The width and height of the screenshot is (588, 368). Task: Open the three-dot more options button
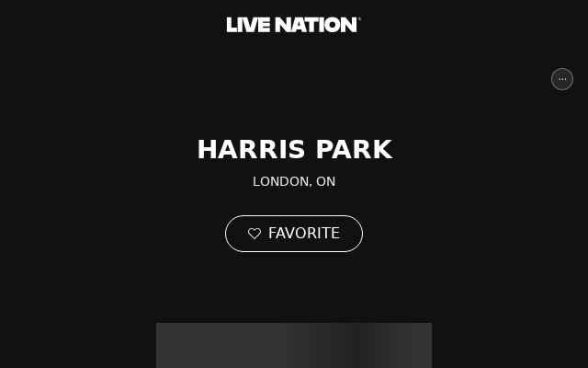point(562,79)
